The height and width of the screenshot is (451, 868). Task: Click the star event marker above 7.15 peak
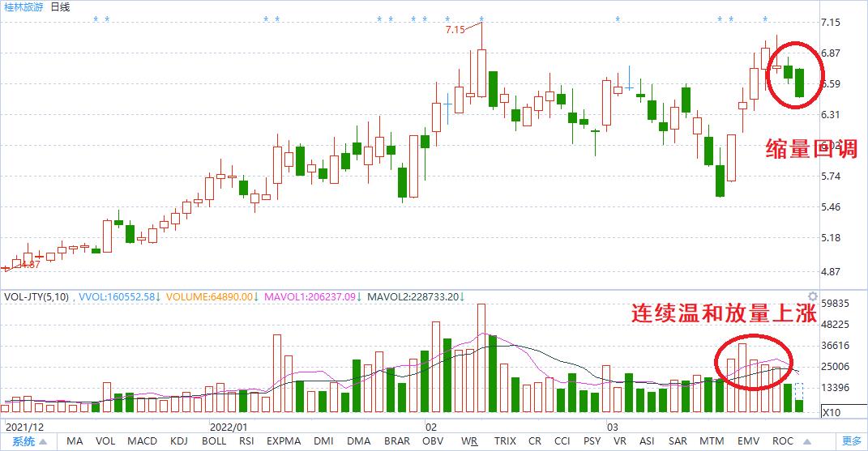481,19
